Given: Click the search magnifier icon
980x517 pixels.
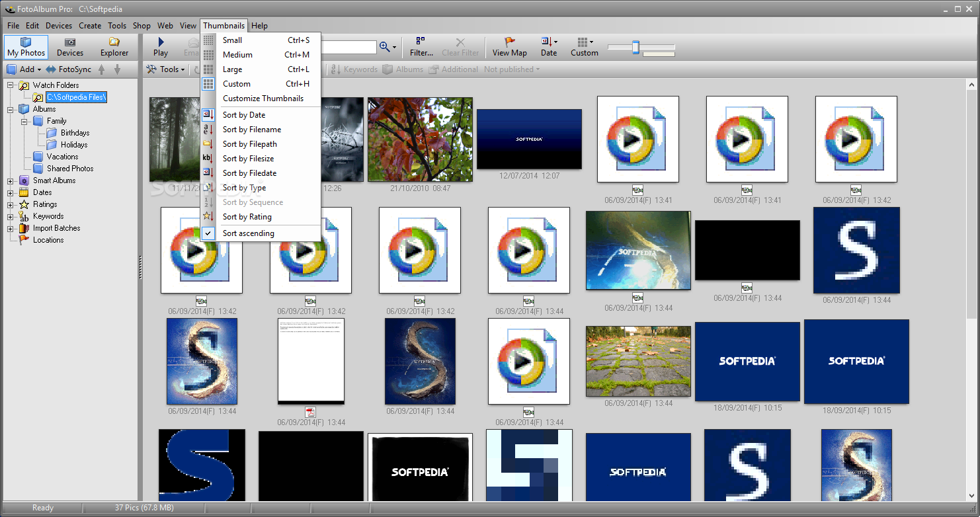Looking at the screenshot, I should coord(385,47).
